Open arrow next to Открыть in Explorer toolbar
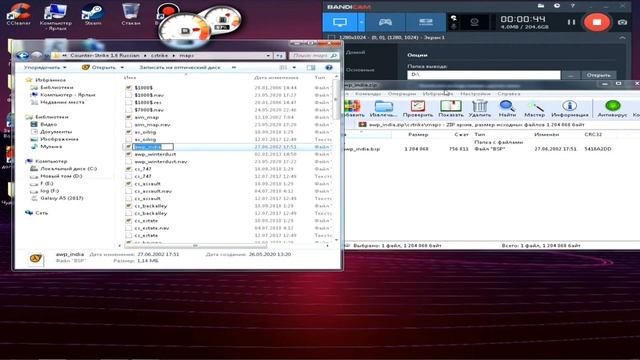The image size is (640, 360). tap(122, 67)
